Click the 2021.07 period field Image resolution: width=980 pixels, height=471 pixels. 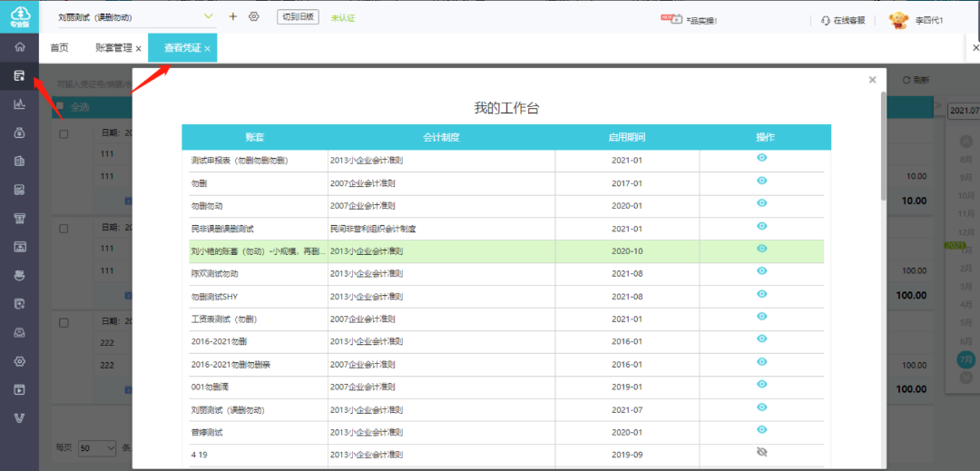(963, 111)
